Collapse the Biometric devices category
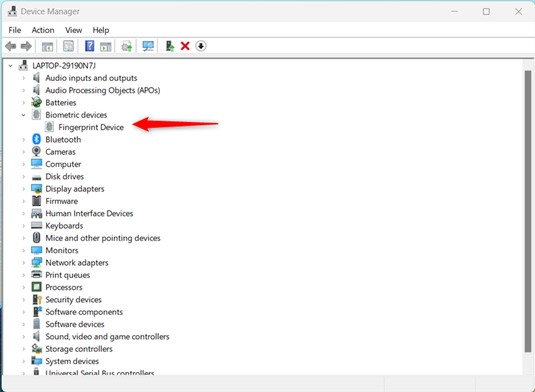 23,115
